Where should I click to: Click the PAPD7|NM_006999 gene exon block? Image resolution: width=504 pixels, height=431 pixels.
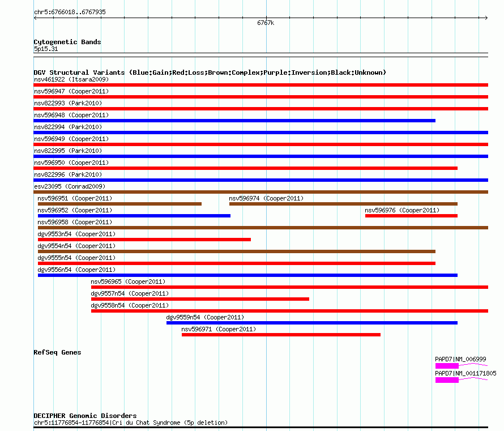447,366
